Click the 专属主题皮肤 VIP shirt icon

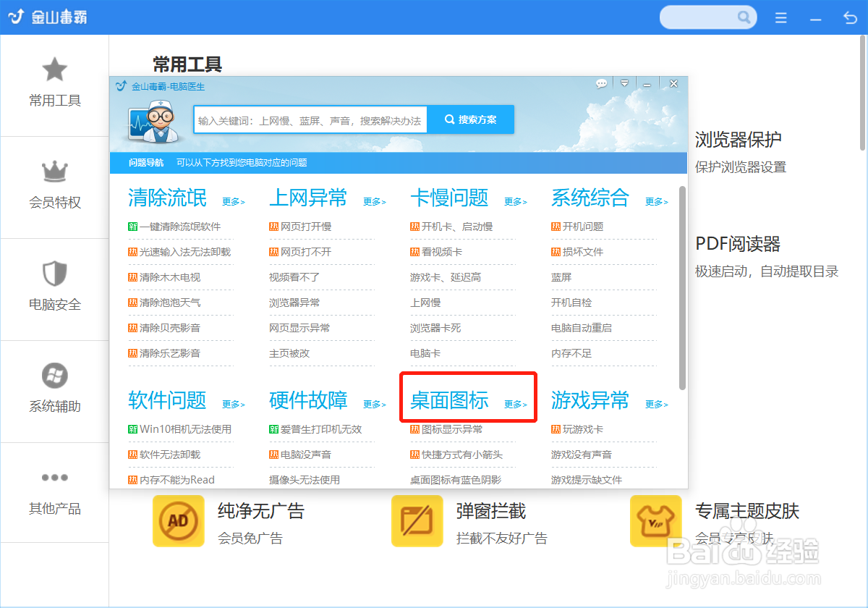656,521
